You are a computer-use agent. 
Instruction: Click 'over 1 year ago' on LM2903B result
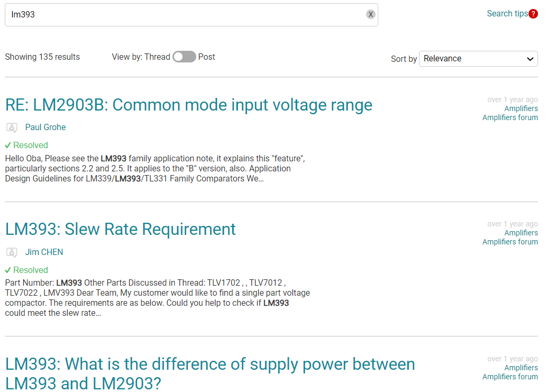tap(513, 99)
